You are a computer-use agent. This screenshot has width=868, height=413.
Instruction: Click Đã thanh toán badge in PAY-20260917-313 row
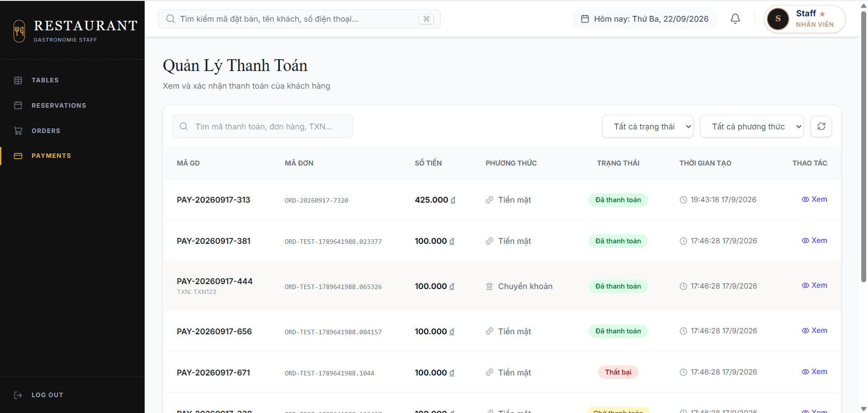[x=618, y=200]
